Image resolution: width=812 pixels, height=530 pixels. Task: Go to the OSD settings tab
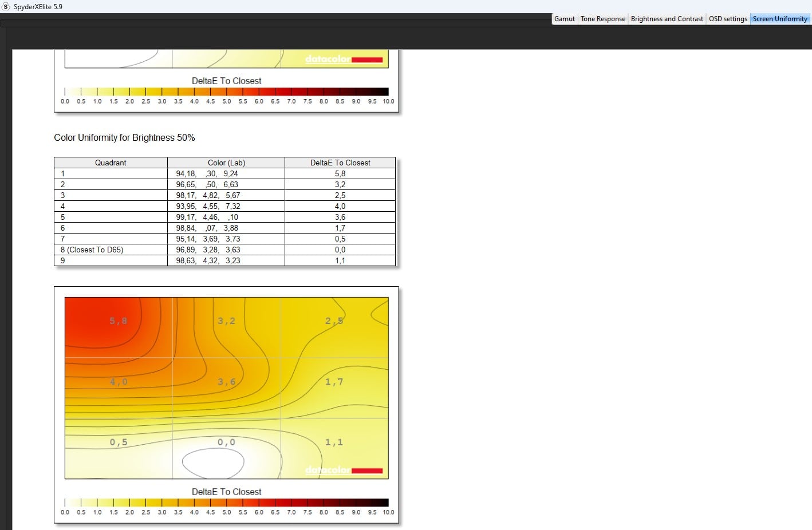pyautogui.click(x=727, y=19)
